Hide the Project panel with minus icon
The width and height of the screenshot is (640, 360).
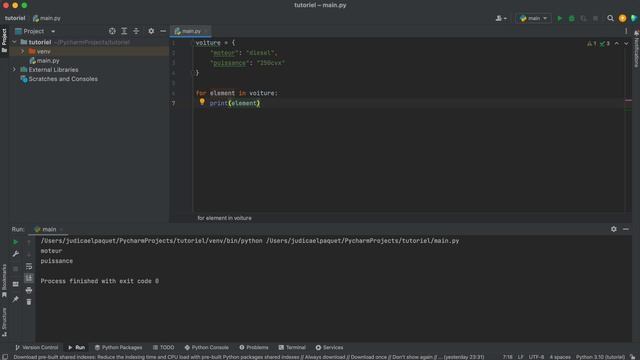pos(163,31)
